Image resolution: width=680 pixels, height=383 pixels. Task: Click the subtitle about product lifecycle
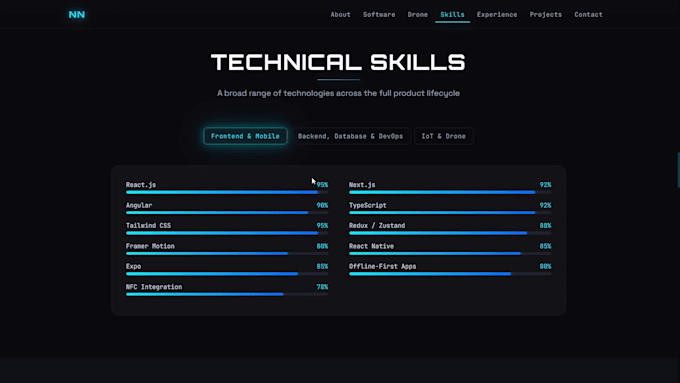point(338,93)
